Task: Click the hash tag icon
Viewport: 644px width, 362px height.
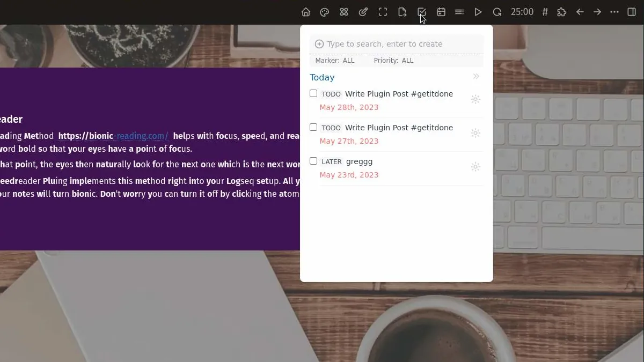Action: coord(545,12)
